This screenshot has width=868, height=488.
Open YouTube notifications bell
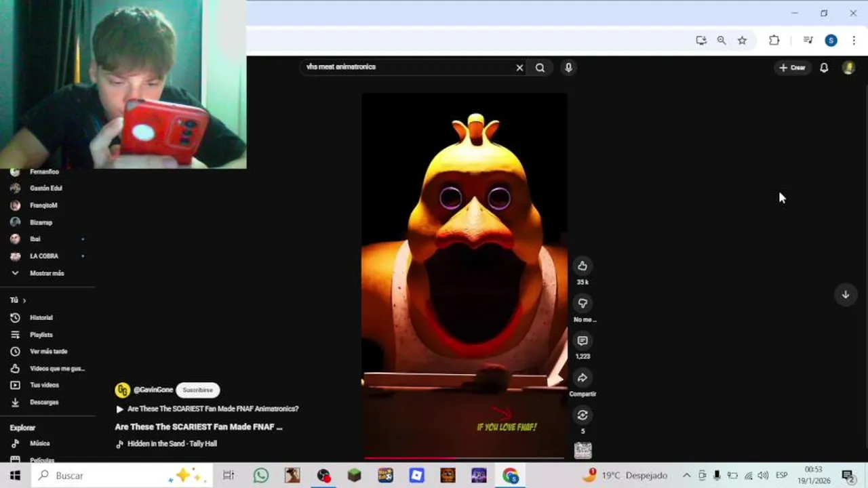click(824, 68)
